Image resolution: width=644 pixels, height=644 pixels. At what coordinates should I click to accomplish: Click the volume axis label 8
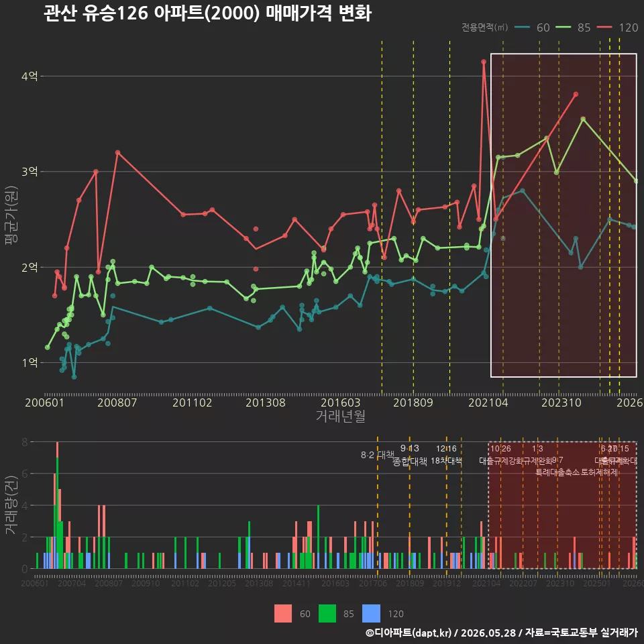[x=25, y=442]
